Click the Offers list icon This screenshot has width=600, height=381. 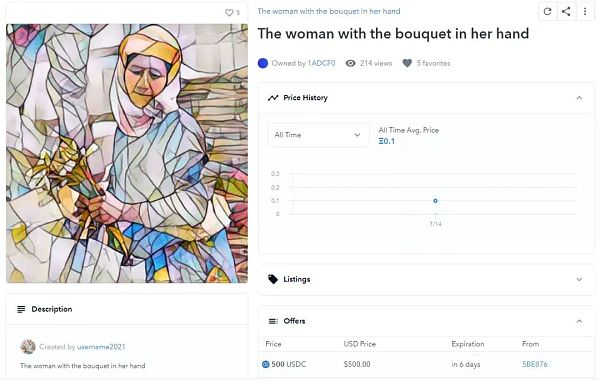(x=273, y=321)
